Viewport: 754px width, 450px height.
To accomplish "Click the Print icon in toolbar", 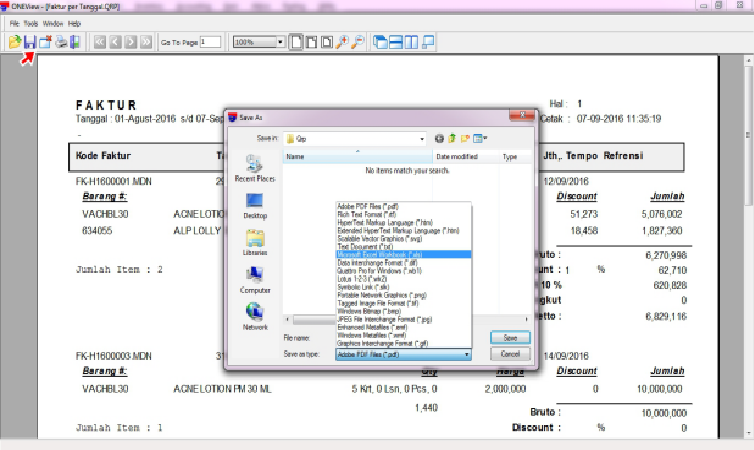I will [61, 42].
